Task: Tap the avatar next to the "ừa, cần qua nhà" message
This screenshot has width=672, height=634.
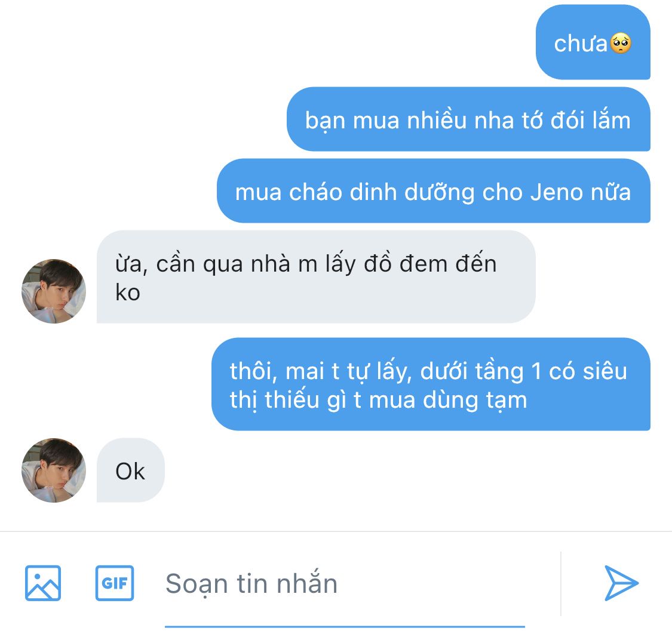Action: pyautogui.click(x=54, y=291)
